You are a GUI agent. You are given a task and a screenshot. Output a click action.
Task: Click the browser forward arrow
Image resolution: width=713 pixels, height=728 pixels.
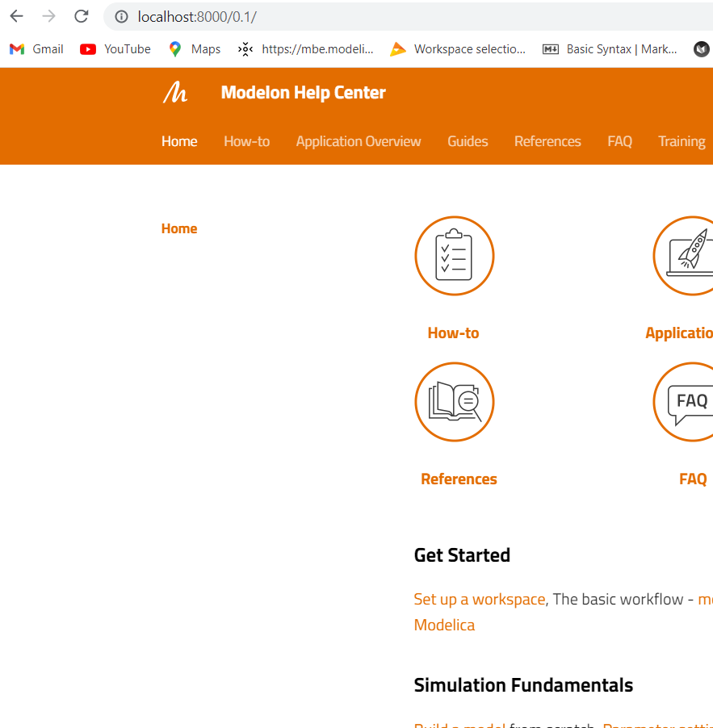click(48, 17)
